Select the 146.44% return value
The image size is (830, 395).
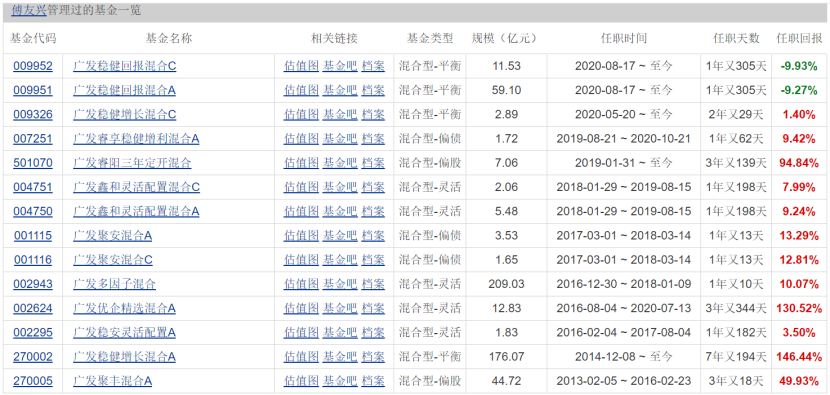799,357
